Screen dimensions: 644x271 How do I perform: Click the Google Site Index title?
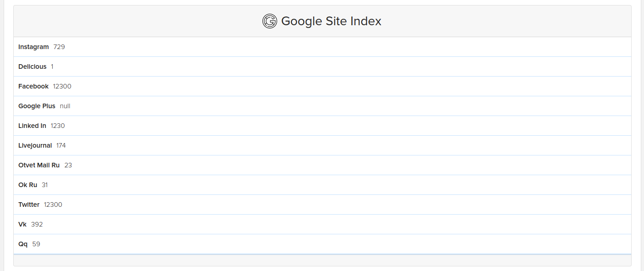(x=332, y=21)
